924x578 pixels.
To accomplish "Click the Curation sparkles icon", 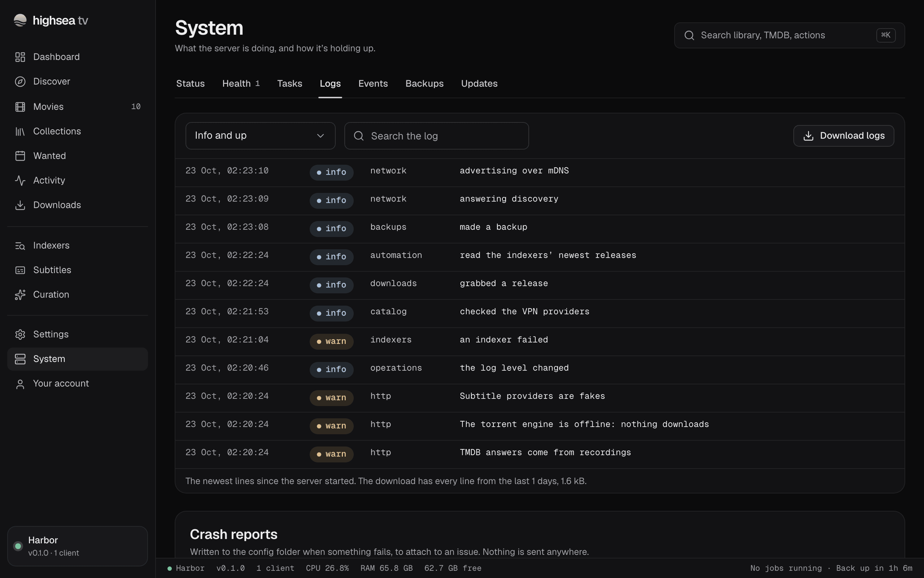I will (20, 295).
